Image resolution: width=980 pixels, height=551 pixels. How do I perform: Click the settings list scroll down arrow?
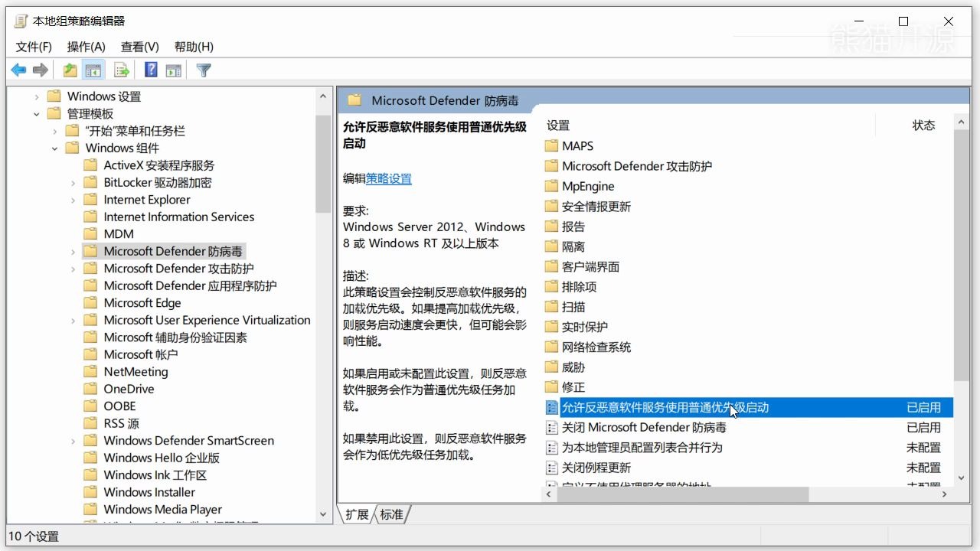pos(962,478)
